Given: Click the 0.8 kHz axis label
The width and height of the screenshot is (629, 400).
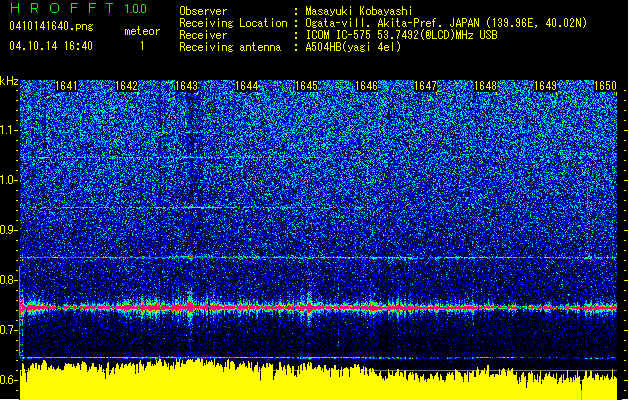Looking at the screenshot, I should [9, 280].
